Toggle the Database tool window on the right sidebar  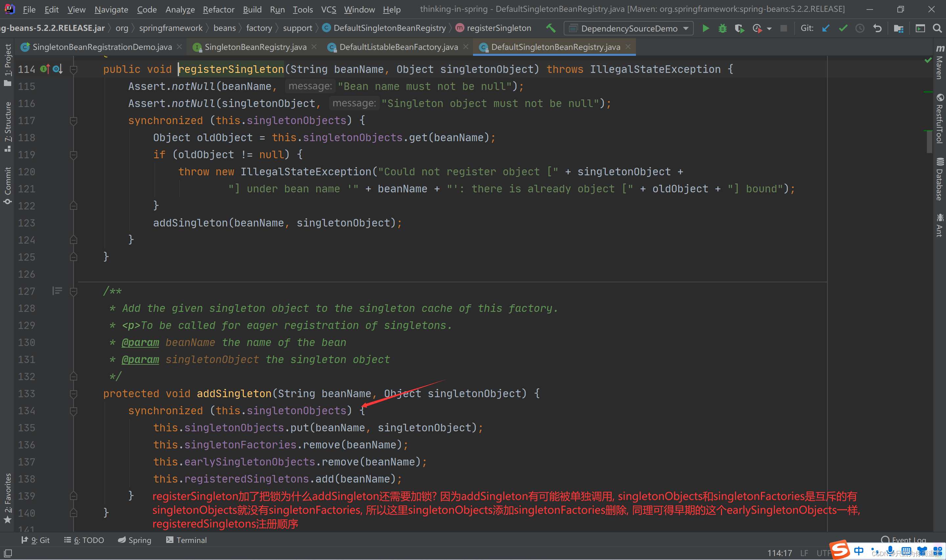coord(939,179)
